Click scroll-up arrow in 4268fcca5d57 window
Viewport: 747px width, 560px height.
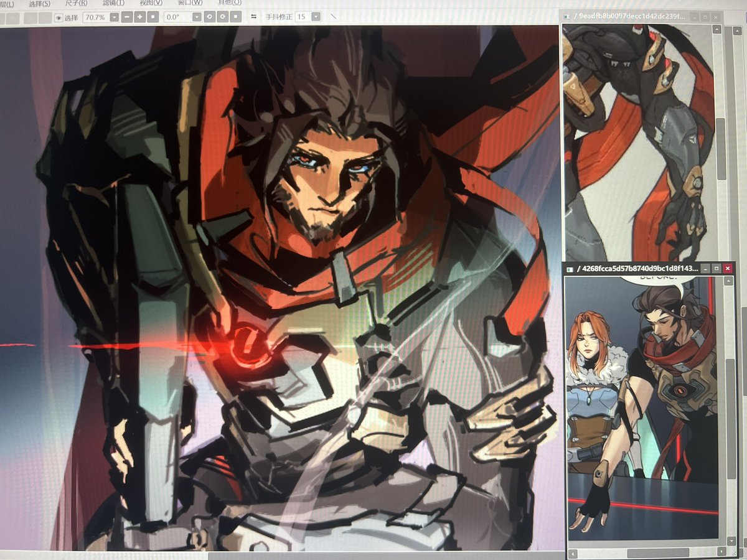pyautogui.click(x=729, y=281)
